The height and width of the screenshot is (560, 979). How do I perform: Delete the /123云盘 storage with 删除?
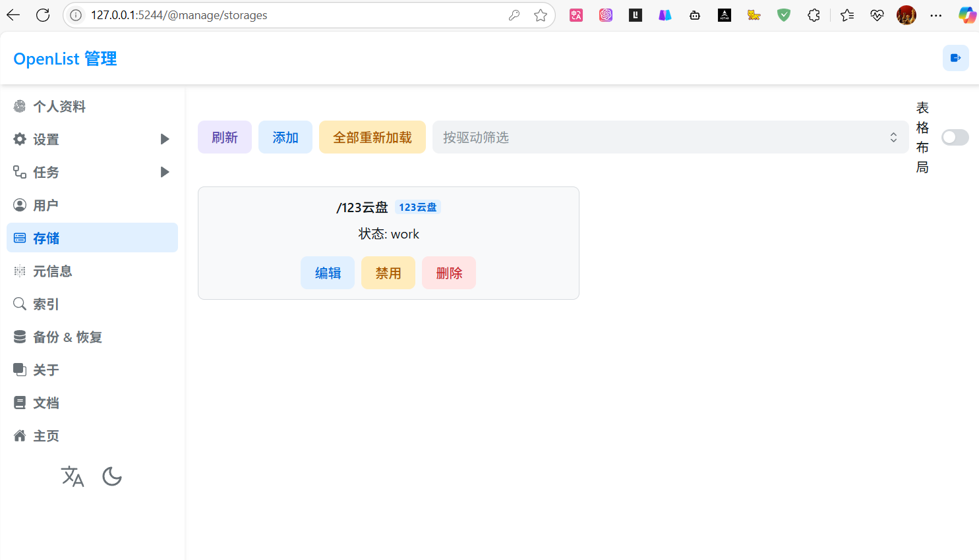click(x=449, y=273)
